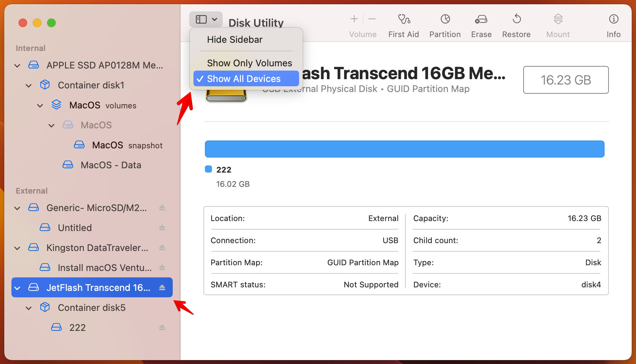Select APPLE SSD AP0128M in sidebar
Viewport: 636px width, 364px height.
click(x=92, y=65)
